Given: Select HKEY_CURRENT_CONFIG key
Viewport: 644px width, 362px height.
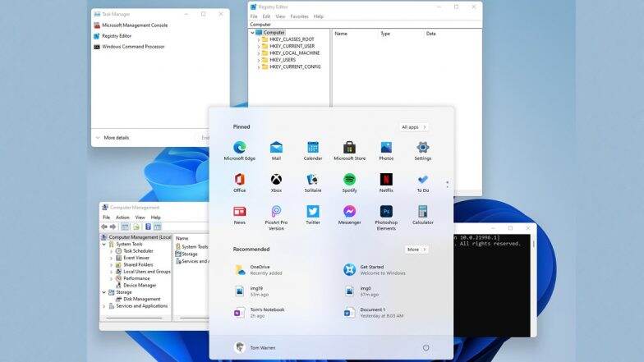Looking at the screenshot, I should [x=295, y=66].
